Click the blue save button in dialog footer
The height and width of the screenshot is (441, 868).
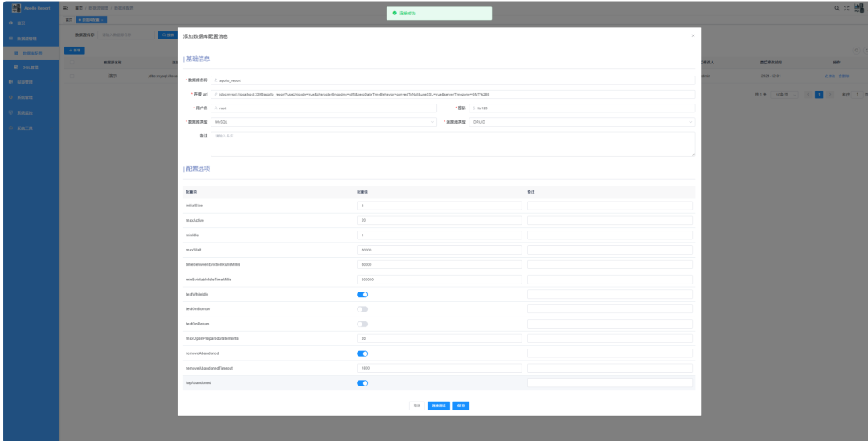(x=461, y=406)
